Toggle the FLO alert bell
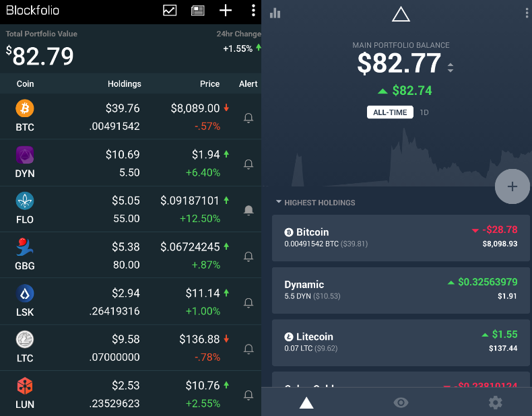This screenshot has height=416, width=532. pyautogui.click(x=248, y=210)
